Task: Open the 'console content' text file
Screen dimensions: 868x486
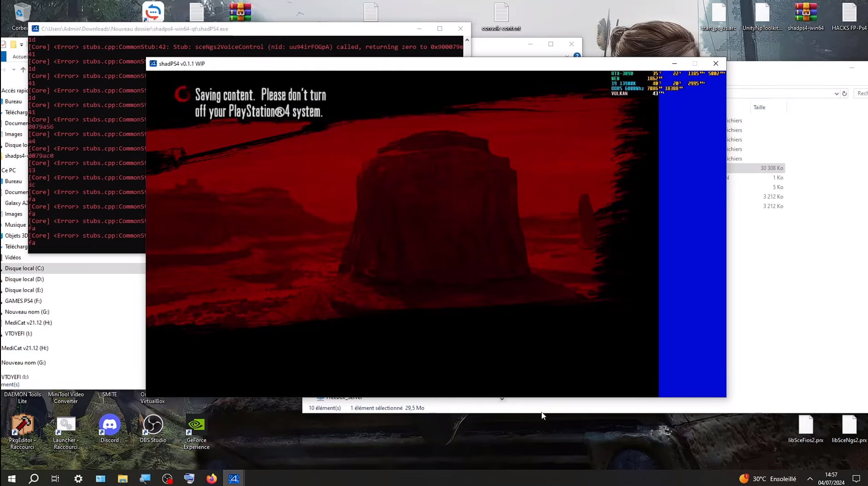Action: point(501,16)
